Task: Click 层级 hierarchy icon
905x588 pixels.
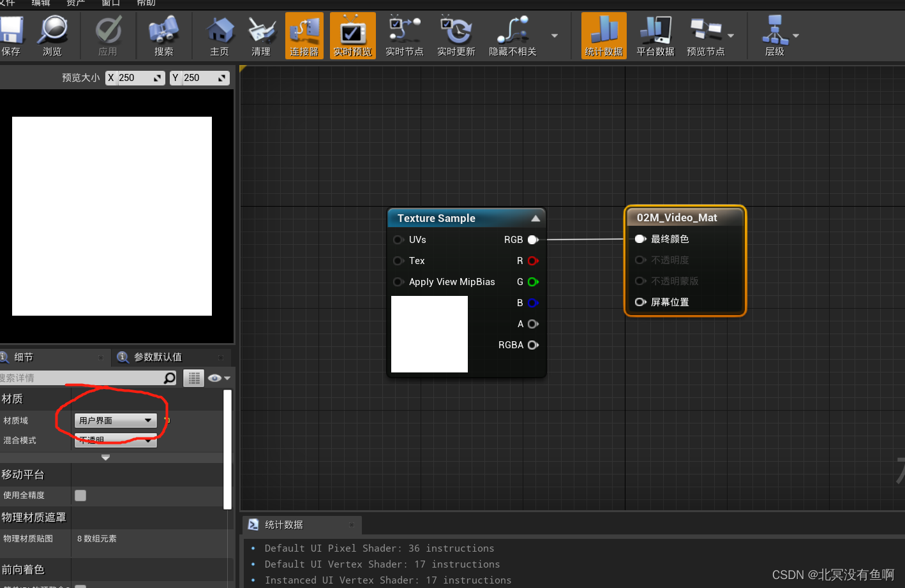Action: (x=774, y=36)
